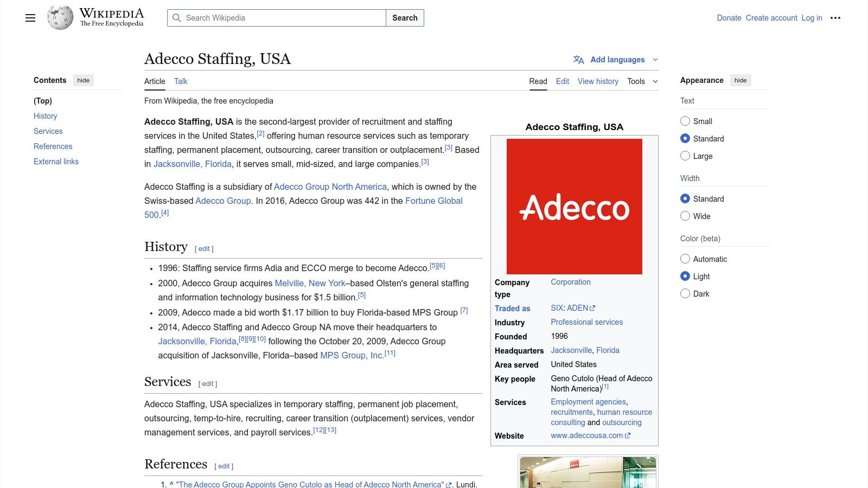Jump to (Top) in Contents
The image size is (868, 488).
coord(43,101)
